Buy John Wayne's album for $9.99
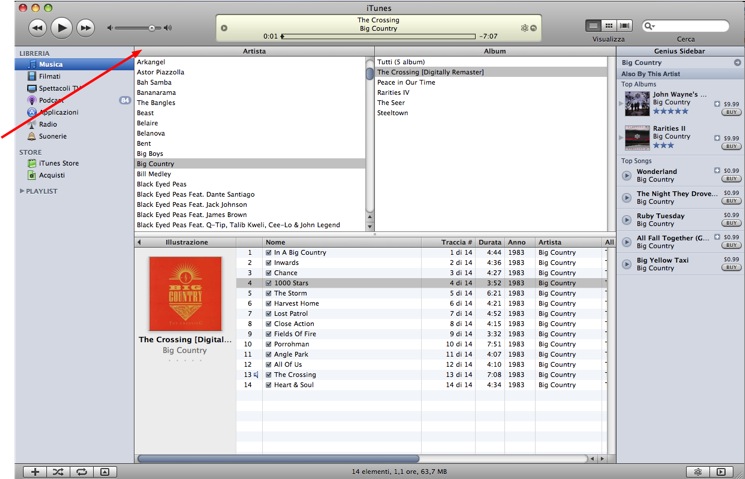Viewport: 745px width, 479px height. (x=731, y=112)
